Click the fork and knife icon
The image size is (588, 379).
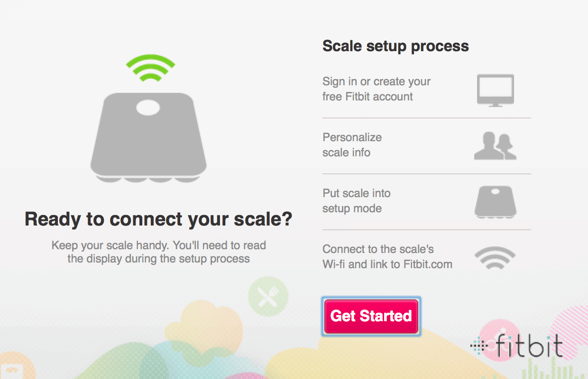pos(267,296)
